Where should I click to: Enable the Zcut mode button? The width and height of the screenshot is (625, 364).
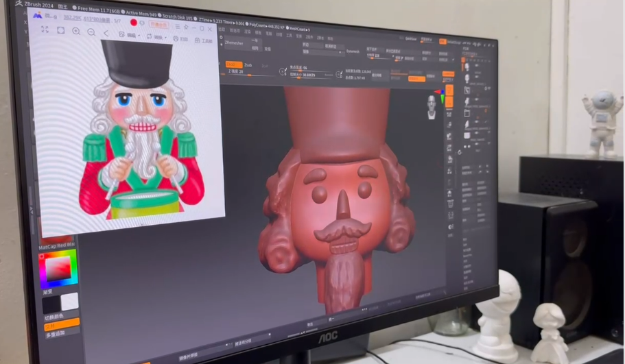(x=265, y=66)
